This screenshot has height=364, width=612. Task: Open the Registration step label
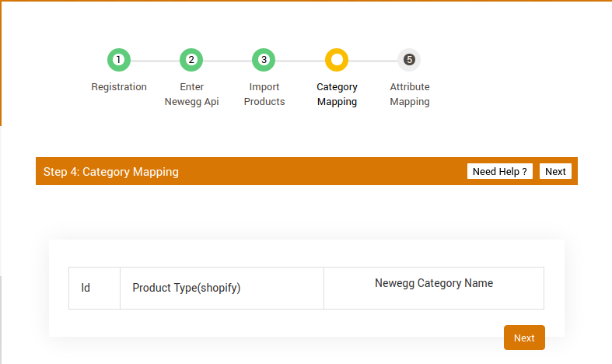point(119,87)
